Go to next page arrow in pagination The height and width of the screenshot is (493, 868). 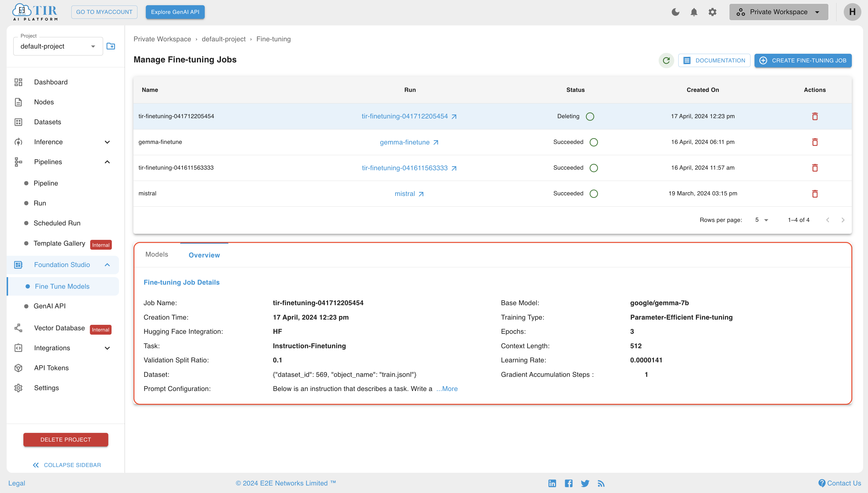[843, 220]
